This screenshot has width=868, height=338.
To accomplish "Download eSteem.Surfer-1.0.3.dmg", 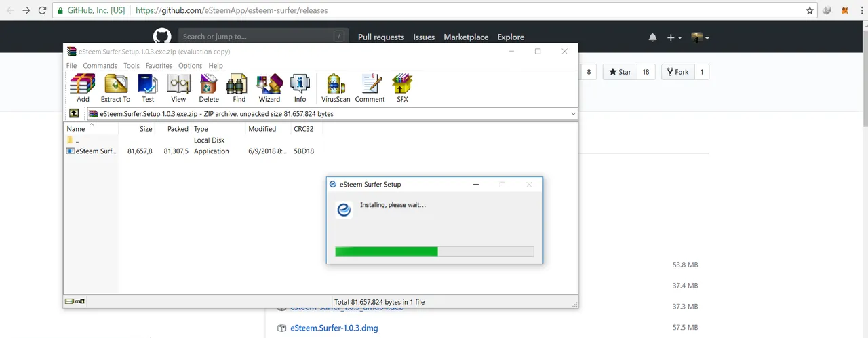I will 334,328.
